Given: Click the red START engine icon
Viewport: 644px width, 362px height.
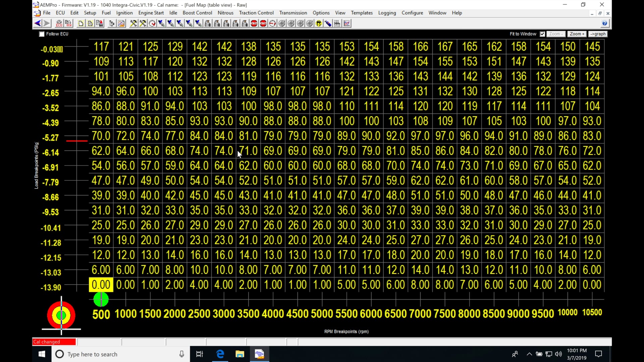Looking at the screenshot, I should coord(254,23).
